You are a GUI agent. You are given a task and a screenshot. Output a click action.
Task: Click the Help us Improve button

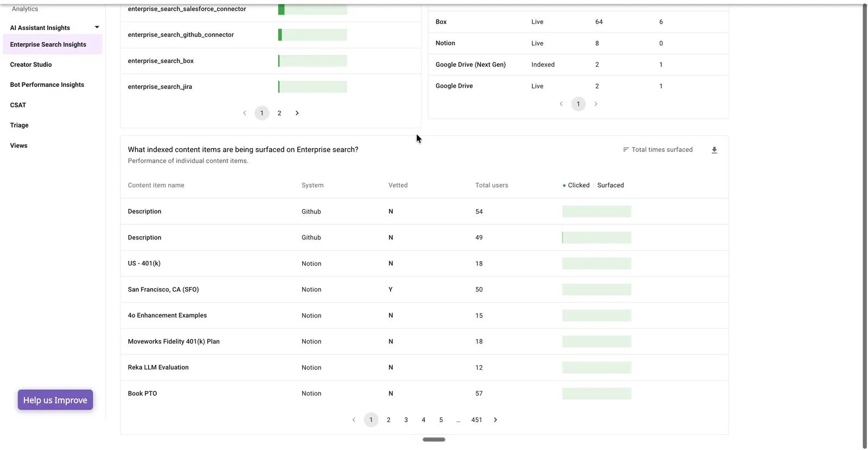(x=55, y=400)
